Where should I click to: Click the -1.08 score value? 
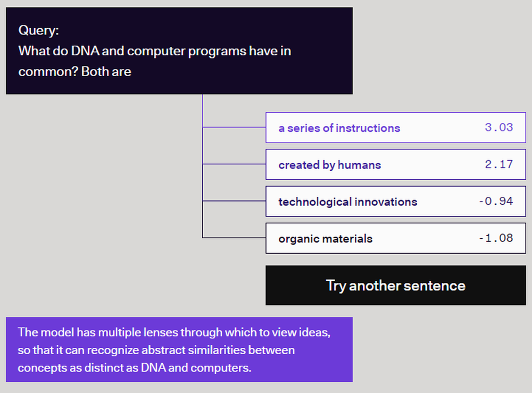click(x=495, y=238)
